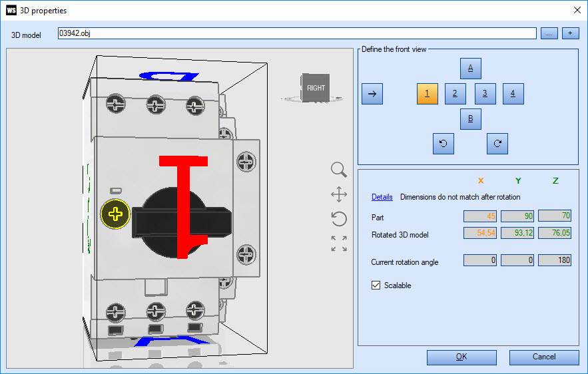The height and width of the screenshot is (374, 588).
Task: Click the plus button next to 3D model
Action: 571,33
